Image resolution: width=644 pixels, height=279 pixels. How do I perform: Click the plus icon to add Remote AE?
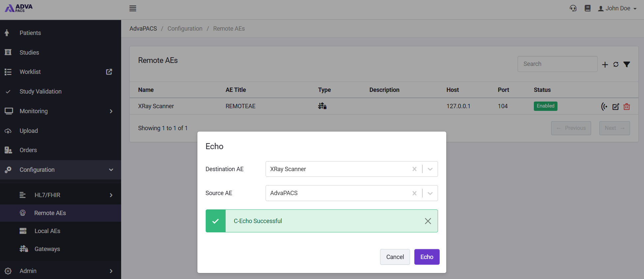click(605, 65)
